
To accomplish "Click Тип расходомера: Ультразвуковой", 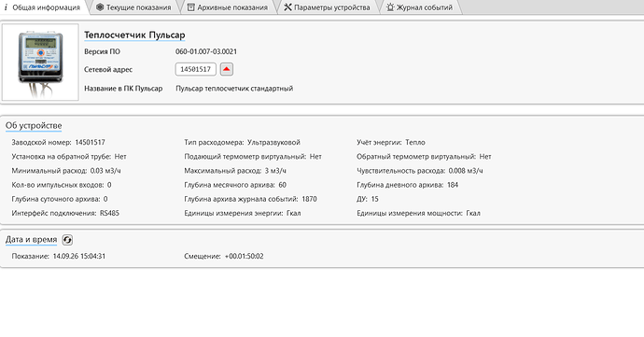I will 243,142.
